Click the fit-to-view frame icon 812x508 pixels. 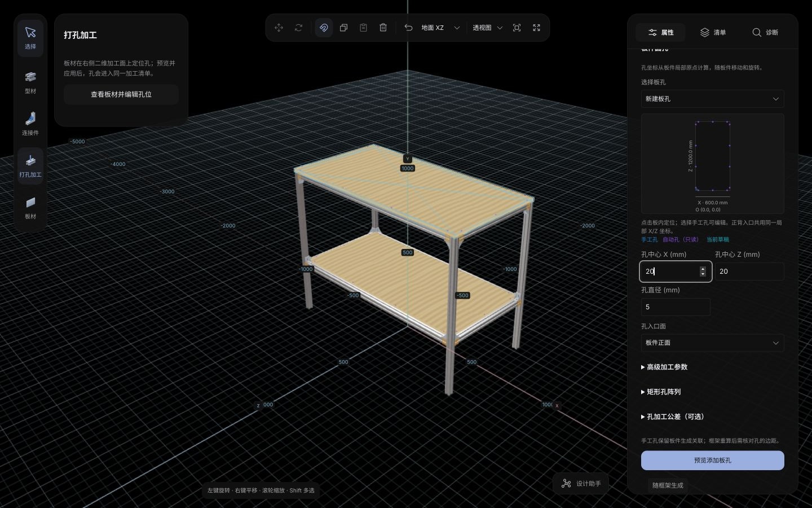point(517,28)
